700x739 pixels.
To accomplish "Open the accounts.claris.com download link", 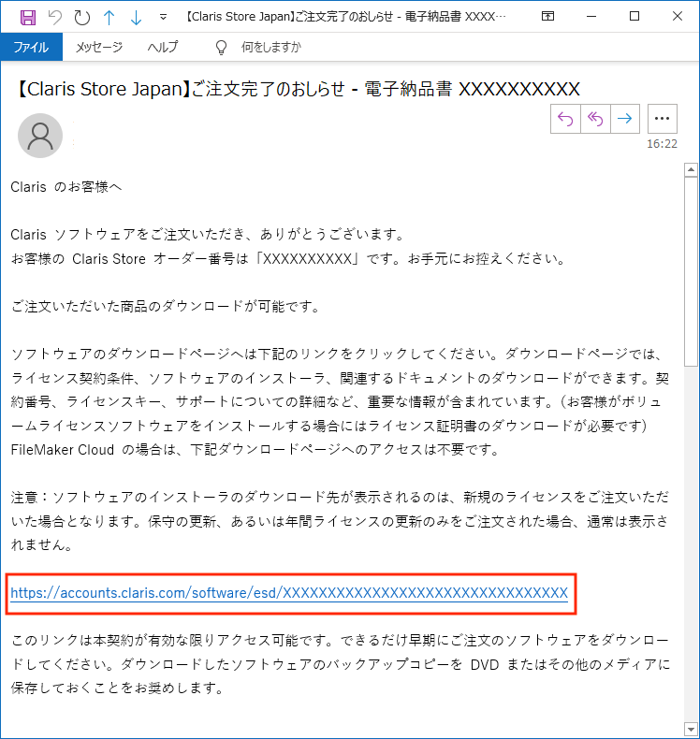I will [x=289, y=593].
